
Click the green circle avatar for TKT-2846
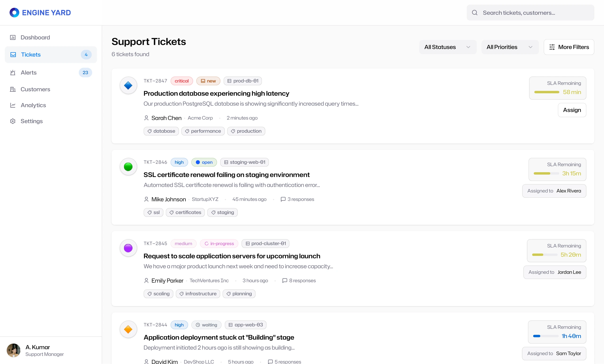coord(128,167)
